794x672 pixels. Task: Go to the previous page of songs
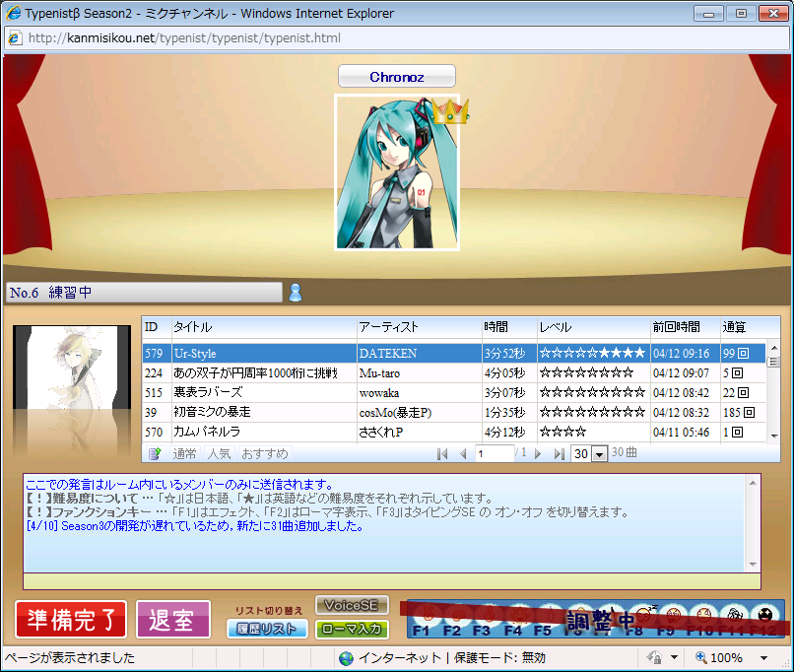(463, 453)
